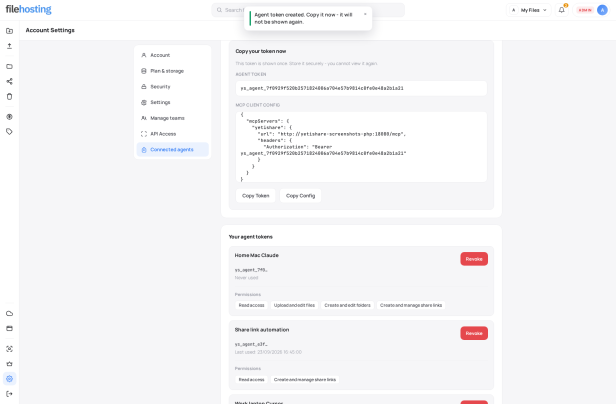Dismiss the 'Agent token created' toast

click(x=365, y=15)
